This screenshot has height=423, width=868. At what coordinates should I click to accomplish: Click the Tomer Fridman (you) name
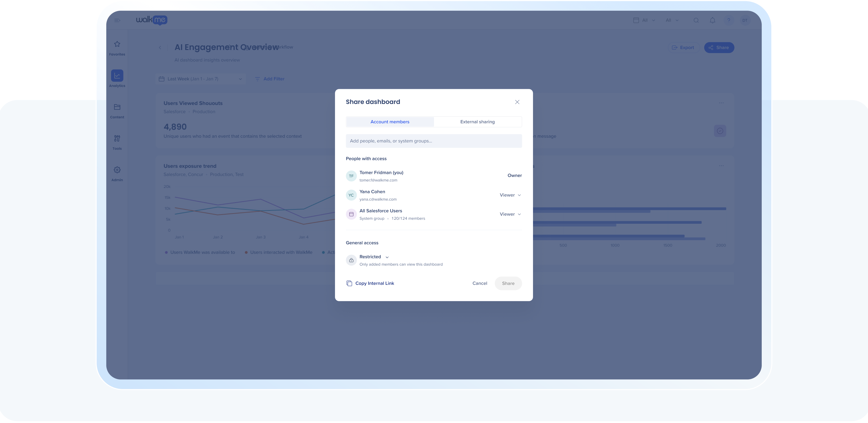[381, 173]
